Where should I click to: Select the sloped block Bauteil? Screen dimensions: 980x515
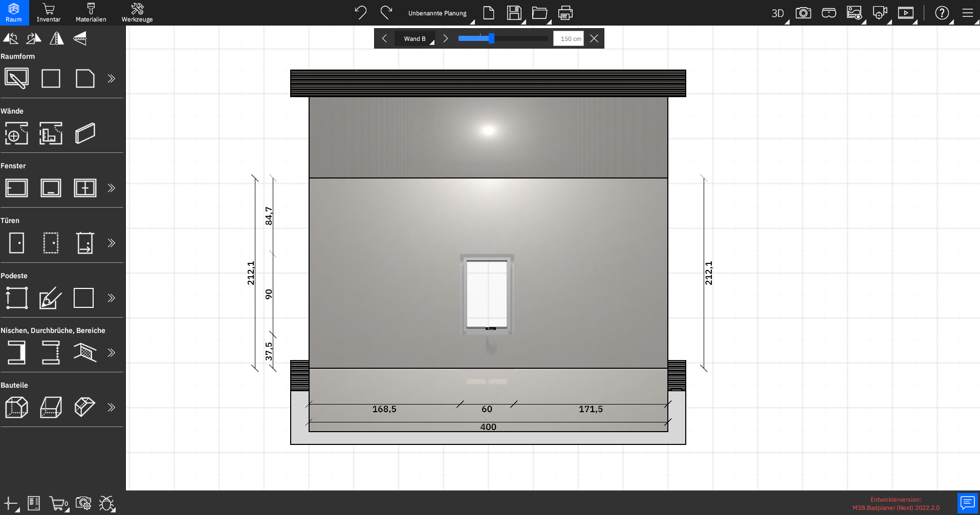[51, 408]
